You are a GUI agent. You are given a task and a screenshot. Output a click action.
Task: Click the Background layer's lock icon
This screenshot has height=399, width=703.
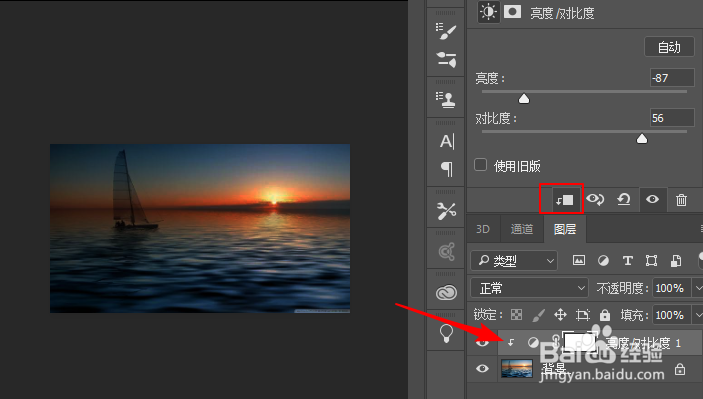680,369
